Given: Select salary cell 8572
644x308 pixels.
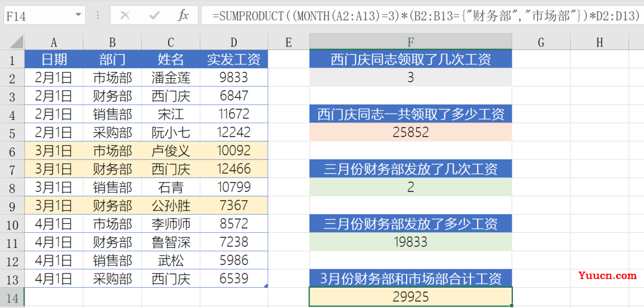Looking at the screenshot, I should 234,224.
